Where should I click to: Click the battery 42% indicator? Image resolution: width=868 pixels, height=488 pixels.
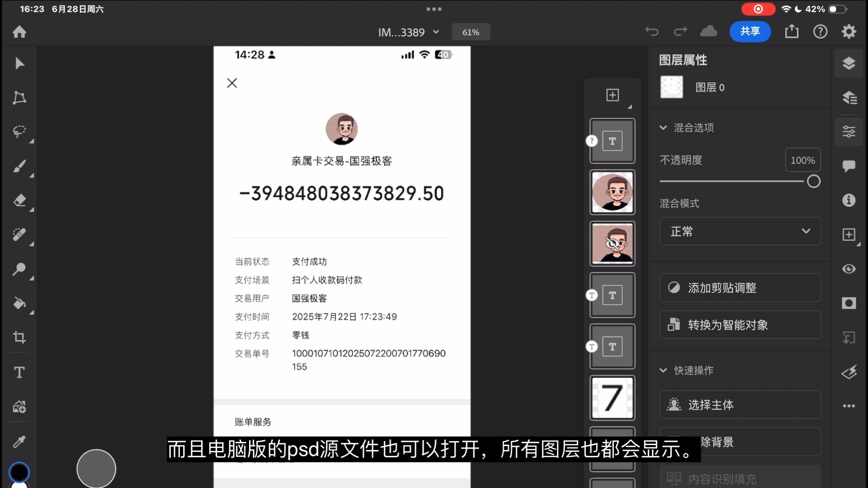tap(826, 9)
